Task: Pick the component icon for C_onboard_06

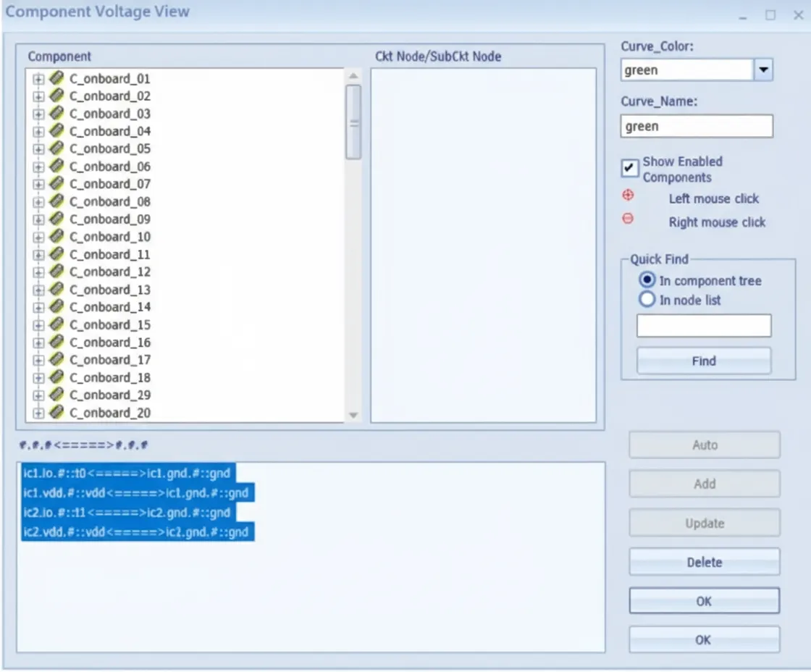Action: 57,166
